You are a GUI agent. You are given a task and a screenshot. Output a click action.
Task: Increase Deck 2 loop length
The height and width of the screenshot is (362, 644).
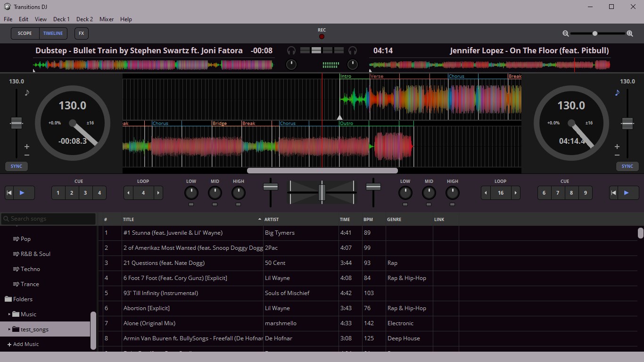click(516, 193)
